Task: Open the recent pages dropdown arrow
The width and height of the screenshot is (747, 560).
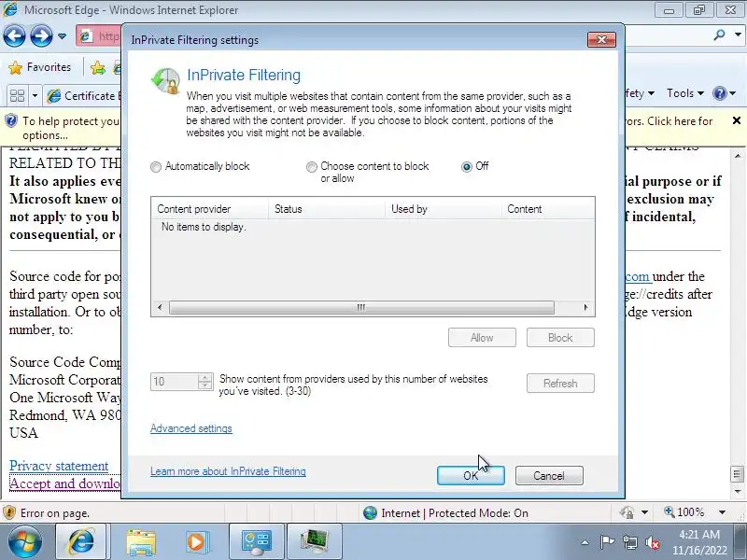Action: click(x=62, y=35)
